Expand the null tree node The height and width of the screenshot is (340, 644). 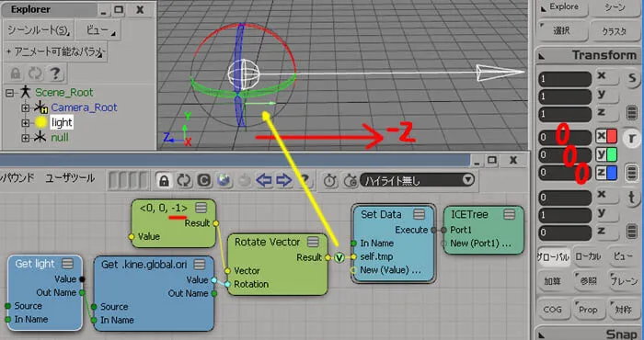[x=26, y=138]
